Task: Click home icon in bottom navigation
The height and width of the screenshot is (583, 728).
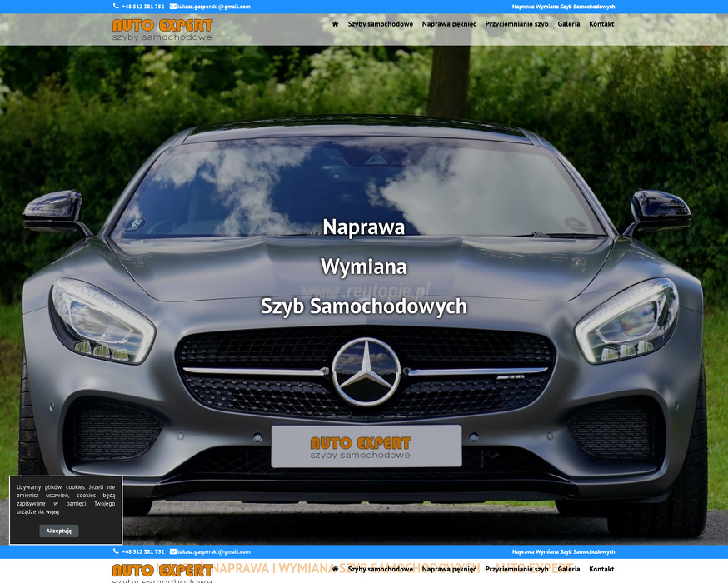Action: click(335, 569)
